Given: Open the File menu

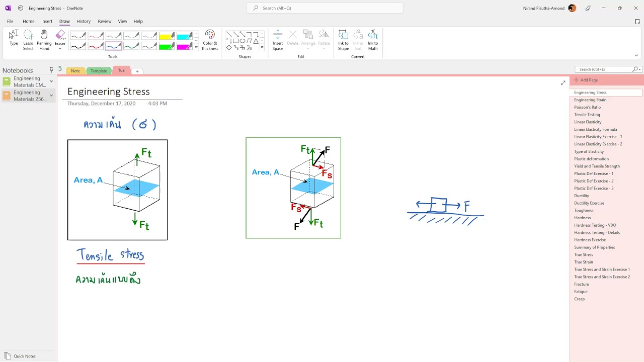Looking at the screenshot, I should click(x=10, y=21).
